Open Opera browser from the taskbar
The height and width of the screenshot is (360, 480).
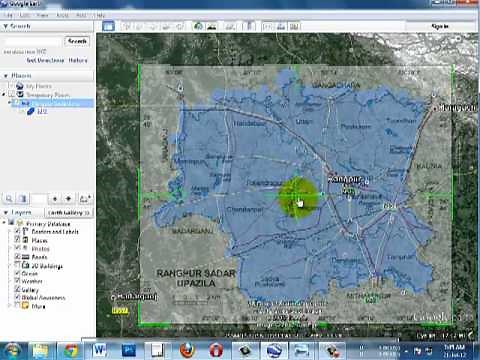click(x=216, y=350)
